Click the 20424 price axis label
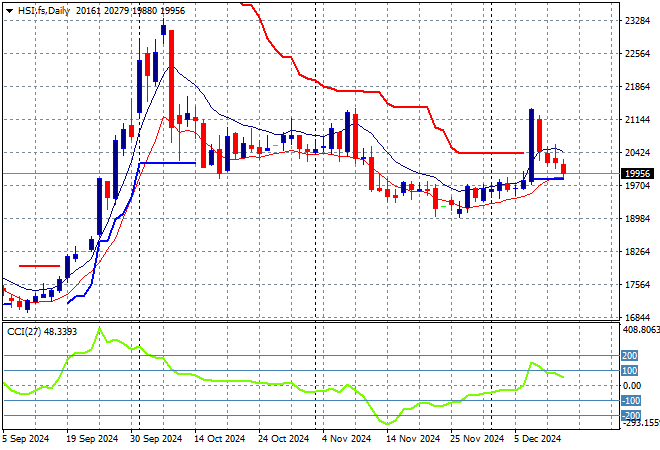Viewport: 660px width, 450px height. pos(636,153)
